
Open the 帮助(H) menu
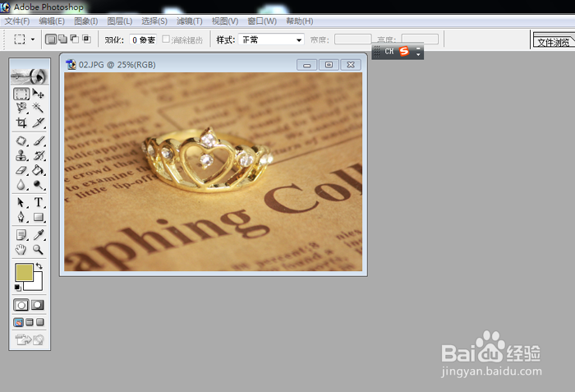(x=300, y=21)
